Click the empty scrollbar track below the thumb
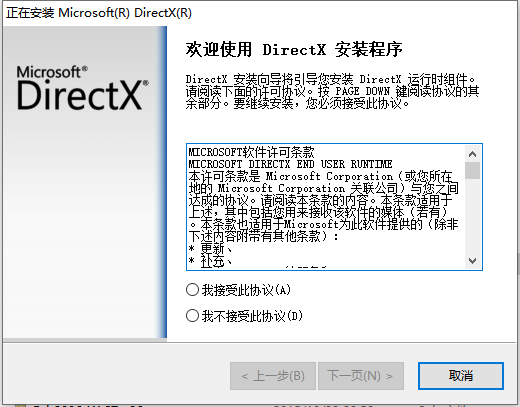The image size is (520, 407). coord(472,216)
